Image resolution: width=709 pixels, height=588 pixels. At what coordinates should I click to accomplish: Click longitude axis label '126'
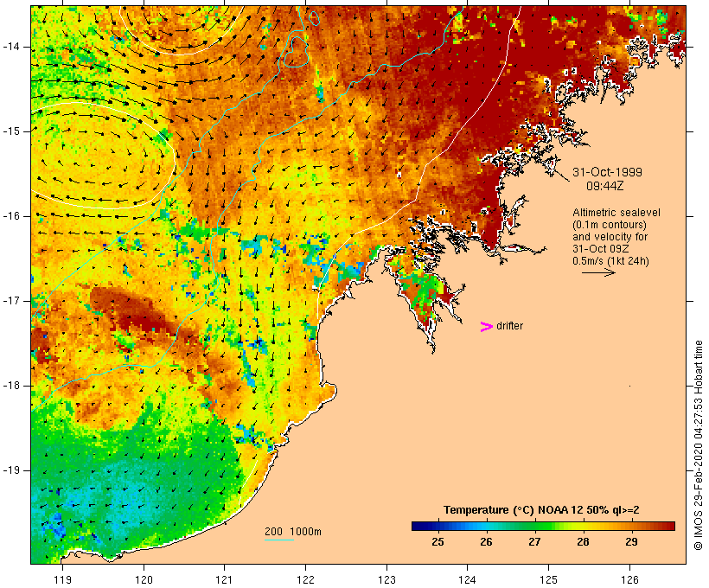tap(629, 579)
